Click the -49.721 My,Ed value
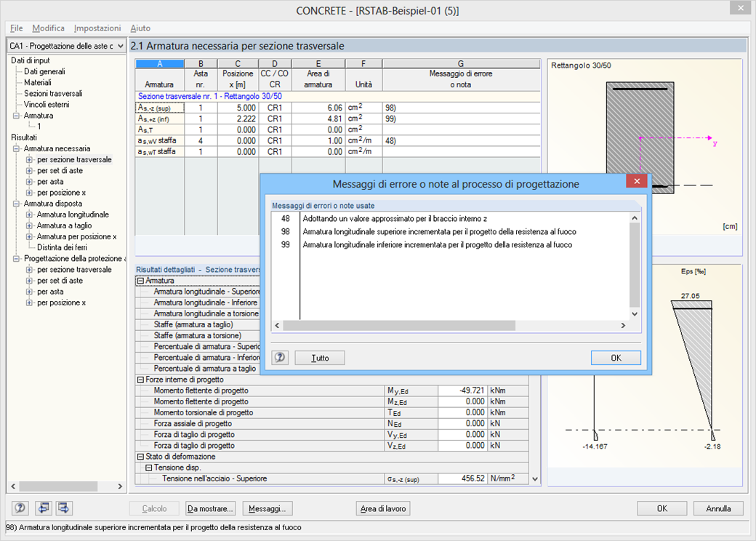The height and width of the screenshot is (541, 756). coord(463,390)
